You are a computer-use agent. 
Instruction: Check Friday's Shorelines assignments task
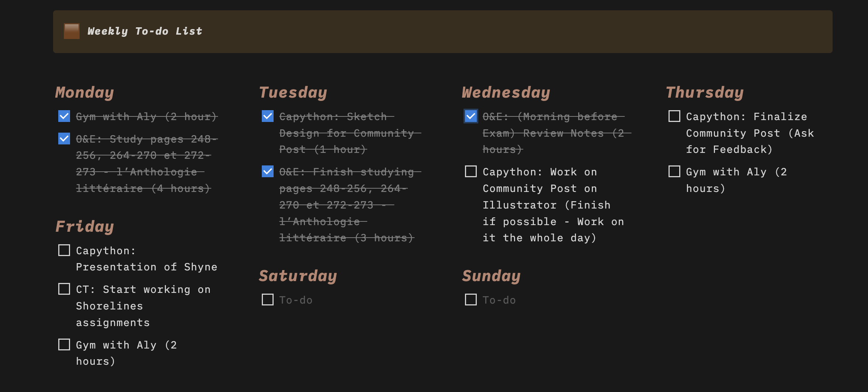point(64,289)
